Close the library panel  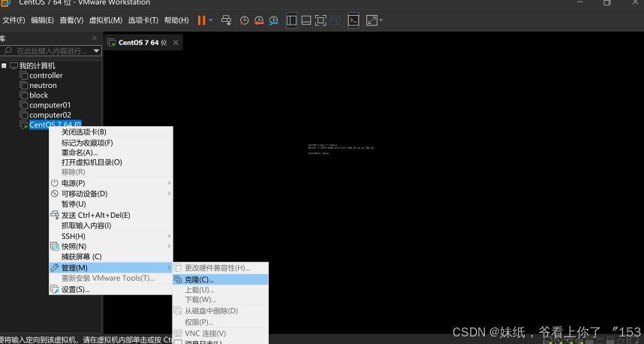[95, 38]
